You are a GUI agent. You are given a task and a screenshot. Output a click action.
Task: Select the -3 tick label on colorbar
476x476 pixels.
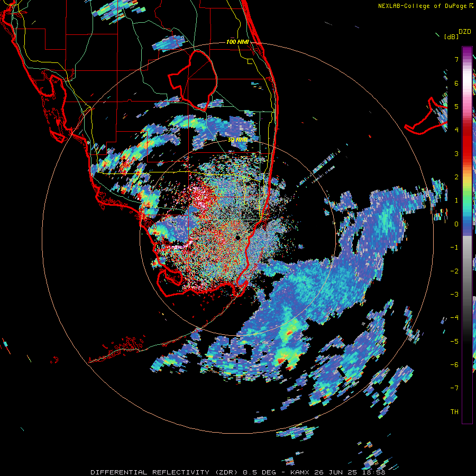(454, 295)
